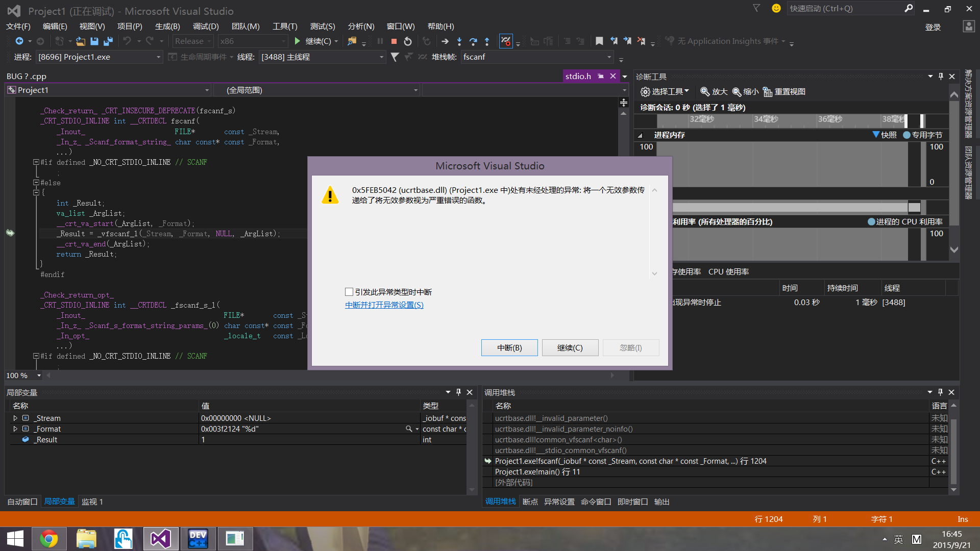Open the break and exception settings link
Screen dimensions: 980x551
point(384,305)
